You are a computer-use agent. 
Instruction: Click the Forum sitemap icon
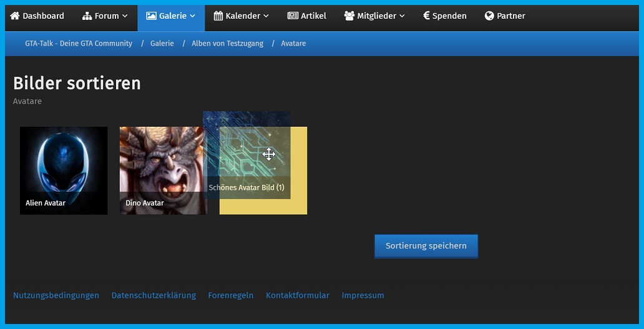(x=87, y=16)
